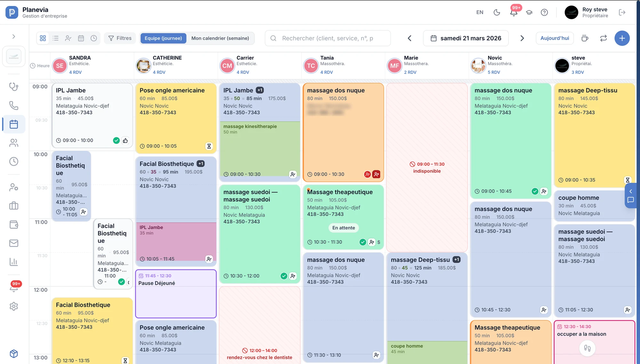Open help question mark icon
This screenshot has height=364, width=640.
[544, 12]
